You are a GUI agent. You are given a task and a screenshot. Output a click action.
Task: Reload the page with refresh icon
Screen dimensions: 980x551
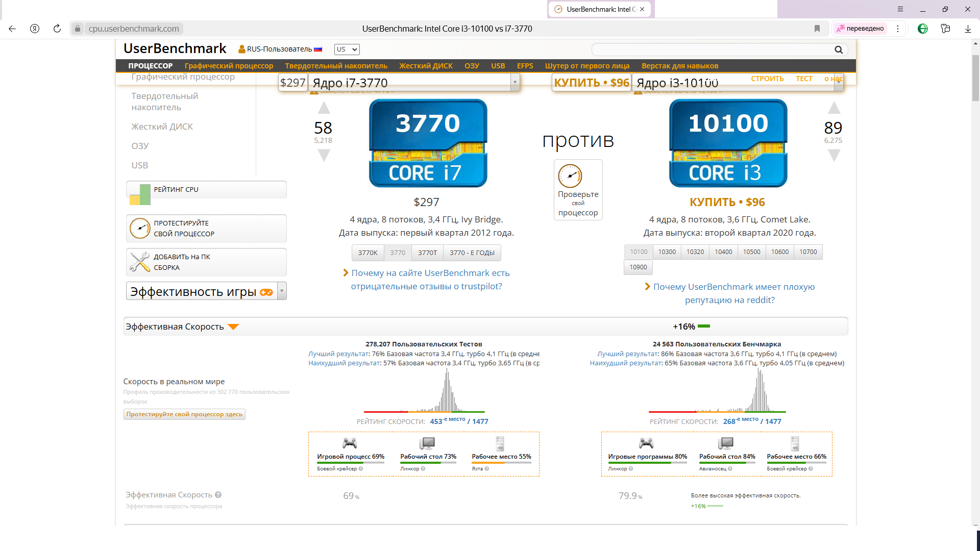click(57, 29)
